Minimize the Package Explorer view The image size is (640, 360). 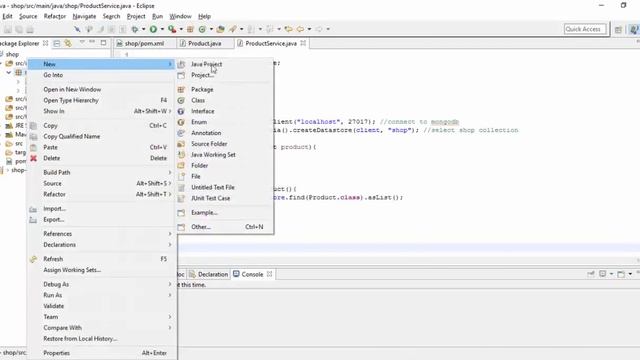coord(92,42)
